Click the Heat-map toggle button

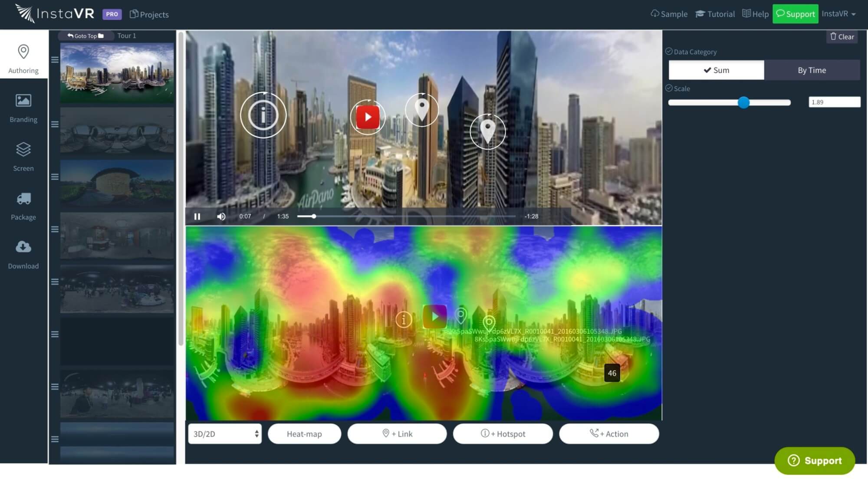point(304,433)
